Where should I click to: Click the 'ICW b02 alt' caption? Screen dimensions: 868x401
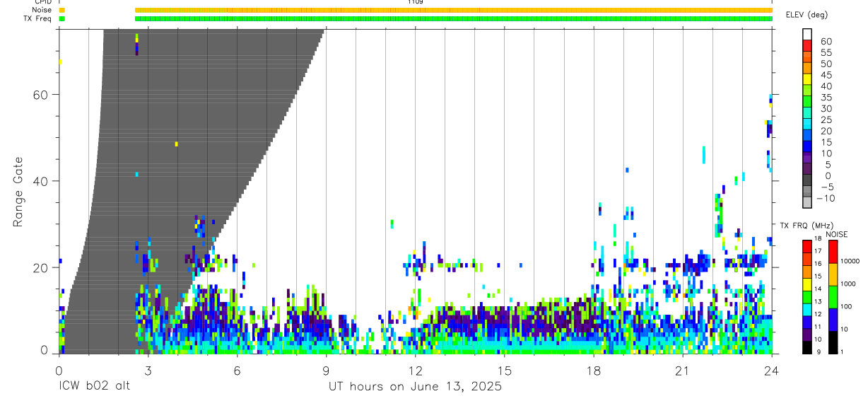(x=93, y=386)
